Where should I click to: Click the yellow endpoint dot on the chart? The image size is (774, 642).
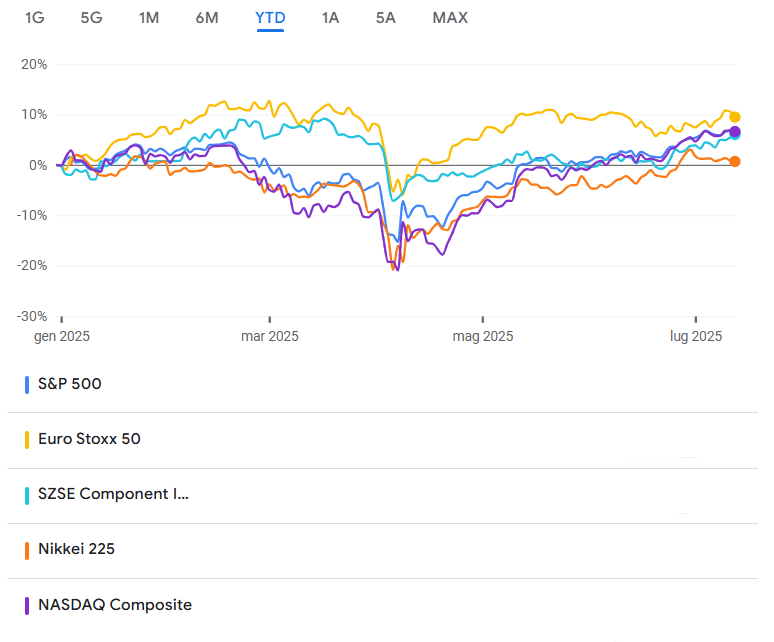click(x=735, y=117)
